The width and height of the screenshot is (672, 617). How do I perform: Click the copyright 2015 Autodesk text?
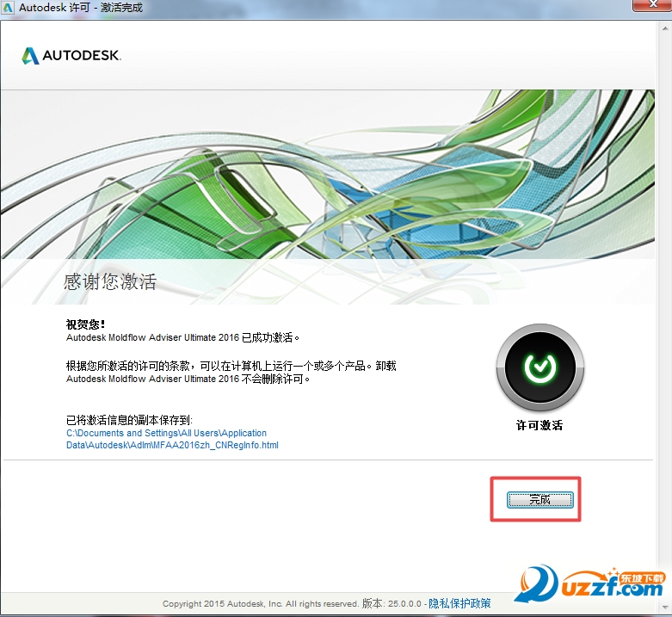pyautogui.click(x=260, y=604)
